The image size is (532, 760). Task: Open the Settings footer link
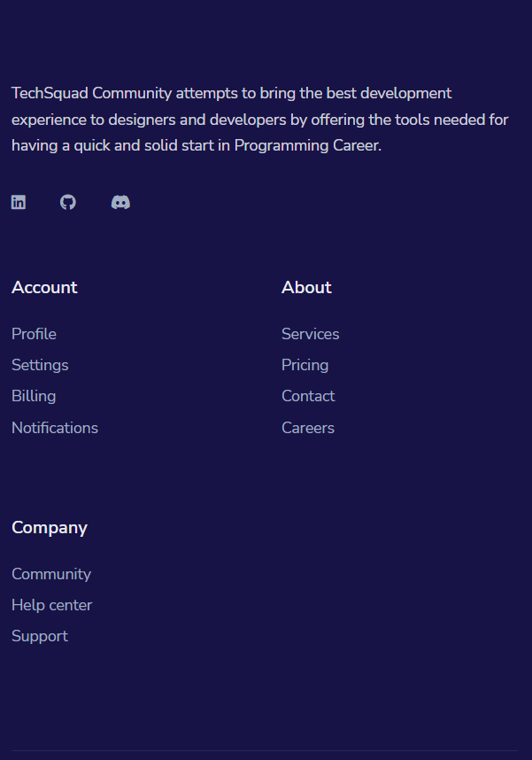pyautogui.click(x=40, y=366)
